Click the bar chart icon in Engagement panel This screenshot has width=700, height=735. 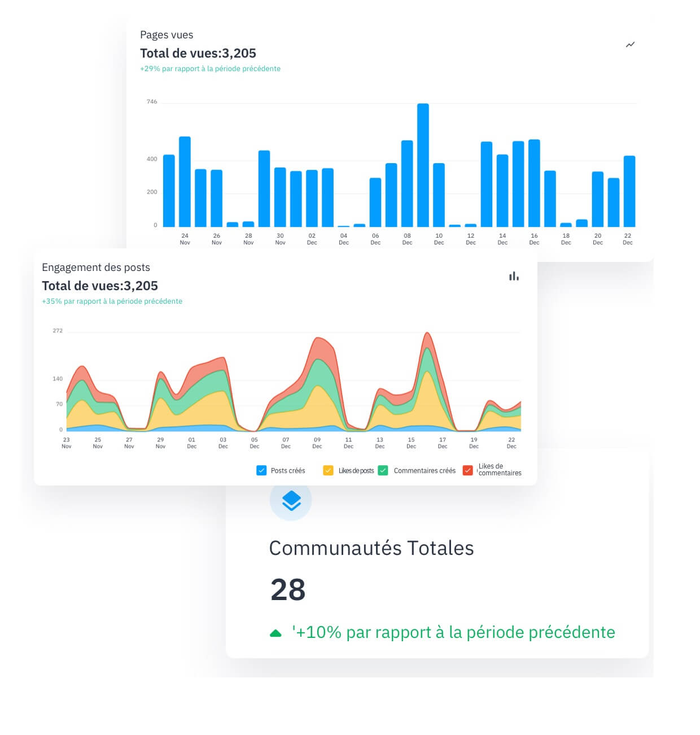tap(513, 276)
